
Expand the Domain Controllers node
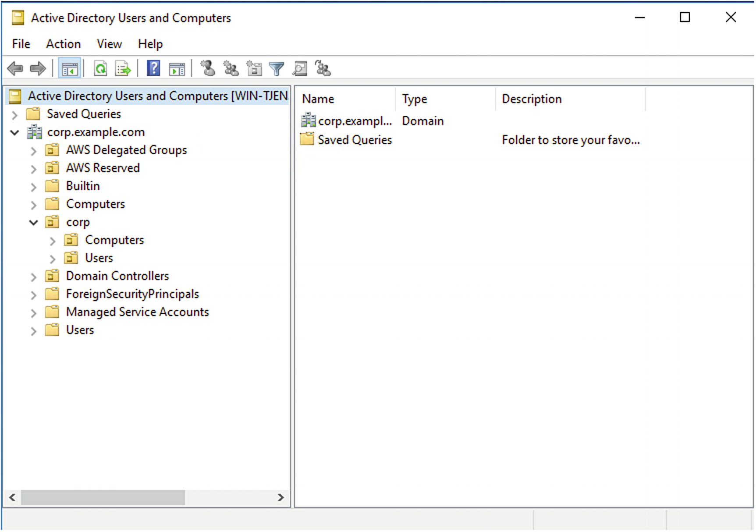click(x=33, y=277)
